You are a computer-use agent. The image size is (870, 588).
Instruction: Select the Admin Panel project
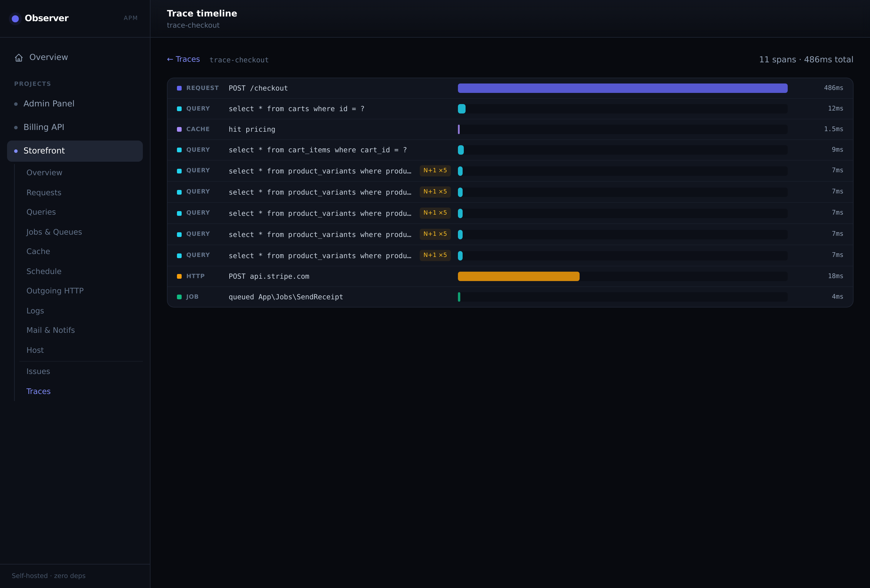75,104
